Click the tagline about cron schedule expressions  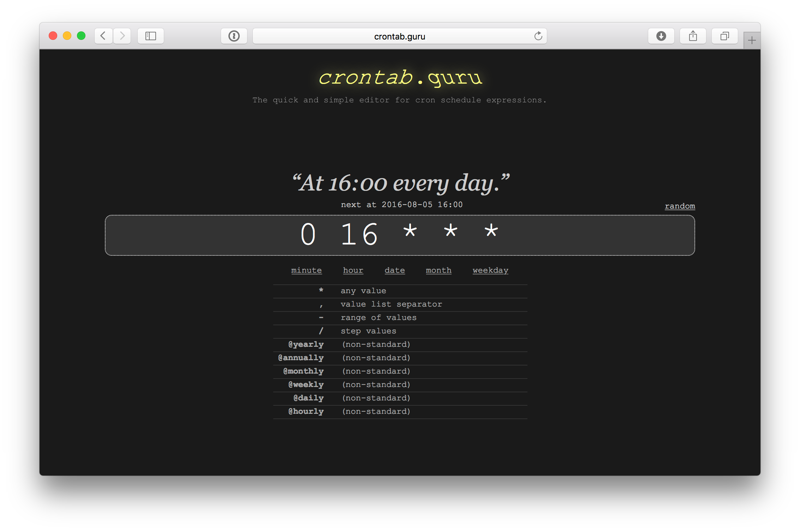(x=399, y=100)
